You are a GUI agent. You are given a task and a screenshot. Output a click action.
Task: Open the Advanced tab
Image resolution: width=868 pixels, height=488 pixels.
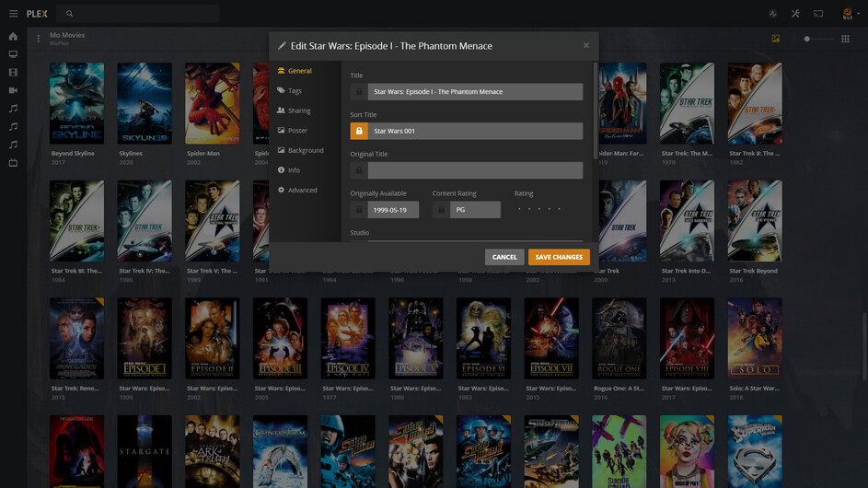[297, 190]
